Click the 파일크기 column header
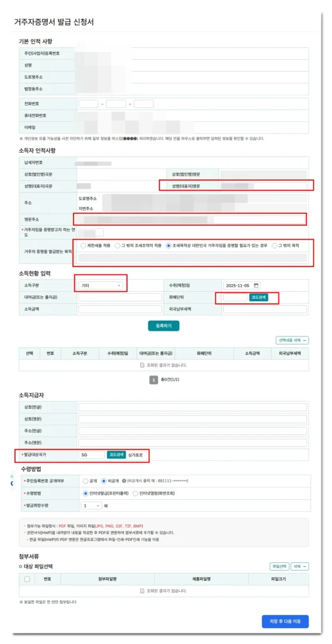Screen dimensions: 332x644 (x=279, y=579)
